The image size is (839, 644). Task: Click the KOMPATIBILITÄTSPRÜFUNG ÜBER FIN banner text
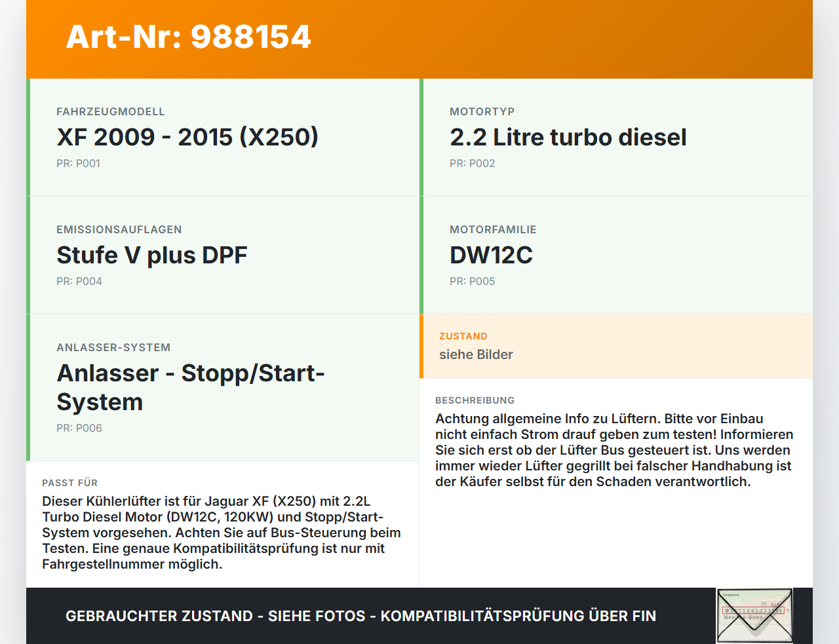coord(361,616)
